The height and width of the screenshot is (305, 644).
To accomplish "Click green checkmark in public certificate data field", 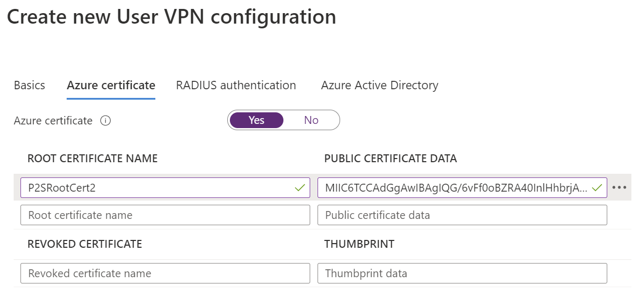I will (x=597, y=187).
